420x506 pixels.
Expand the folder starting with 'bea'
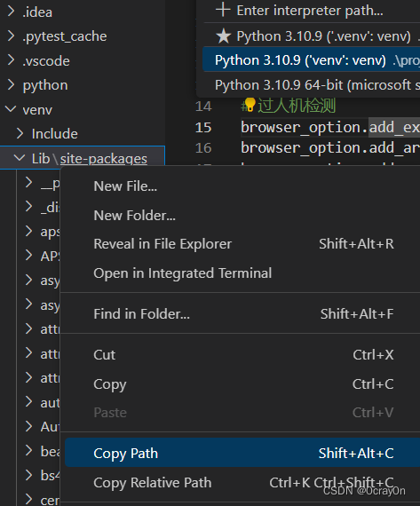(x=28, y=451)
